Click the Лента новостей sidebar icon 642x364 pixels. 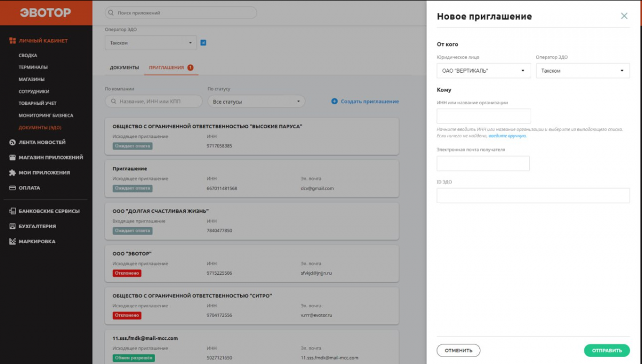13,143
